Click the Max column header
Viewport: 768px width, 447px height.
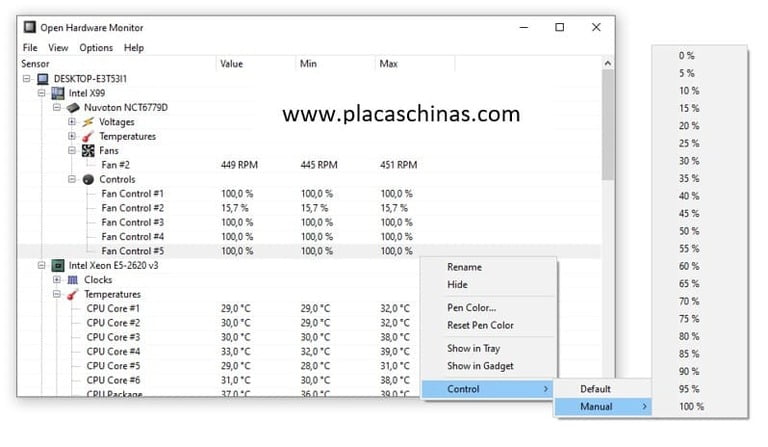[415, 64]
